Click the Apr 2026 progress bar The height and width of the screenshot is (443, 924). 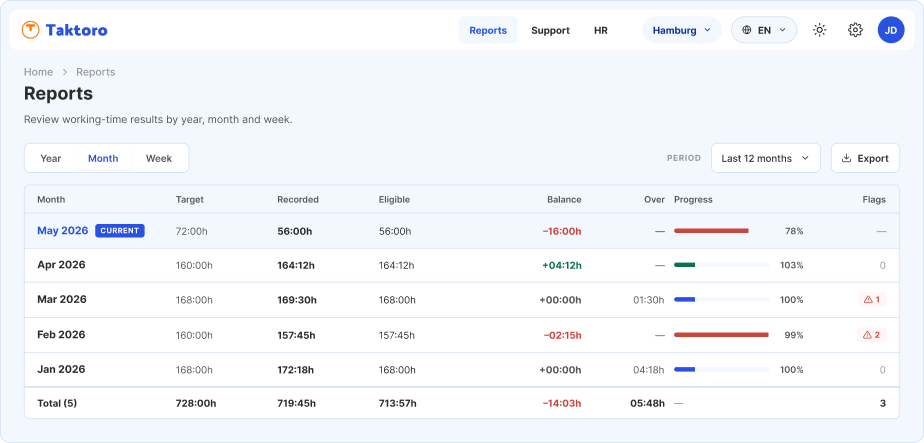click(x=721, y=265)
